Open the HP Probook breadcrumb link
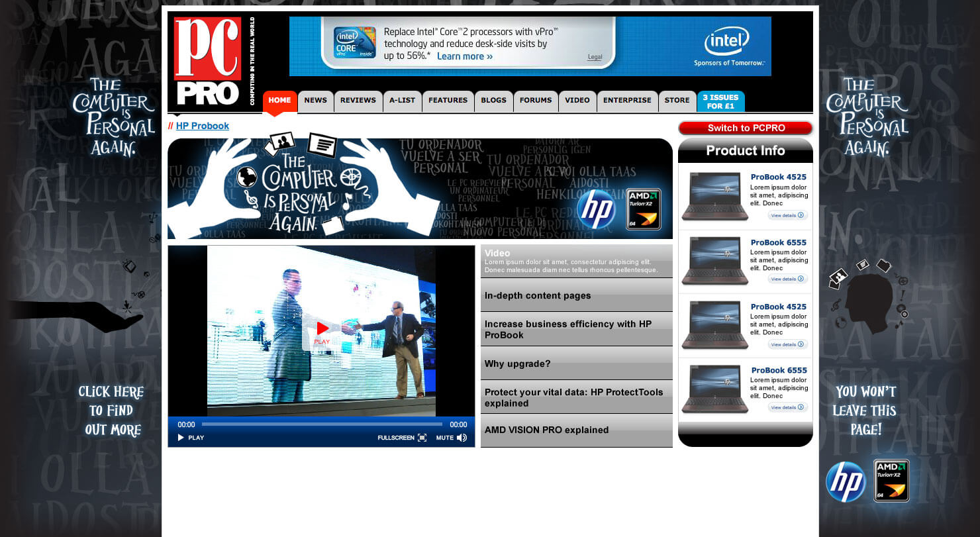 click(202, 126)
